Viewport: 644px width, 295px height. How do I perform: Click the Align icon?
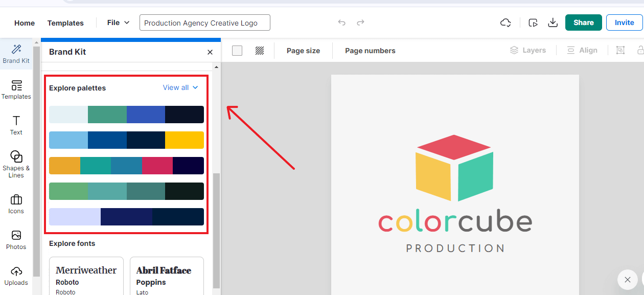coord(582,50)
